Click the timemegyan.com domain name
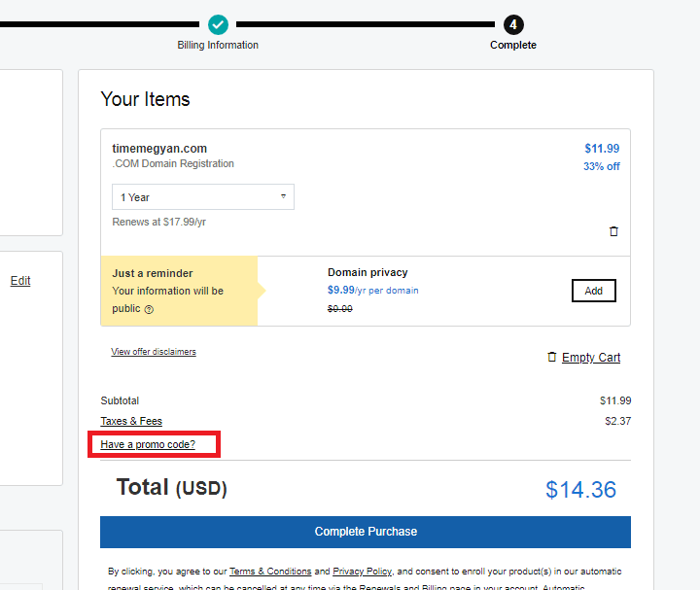700x590 pixels. tap(159, 148)
